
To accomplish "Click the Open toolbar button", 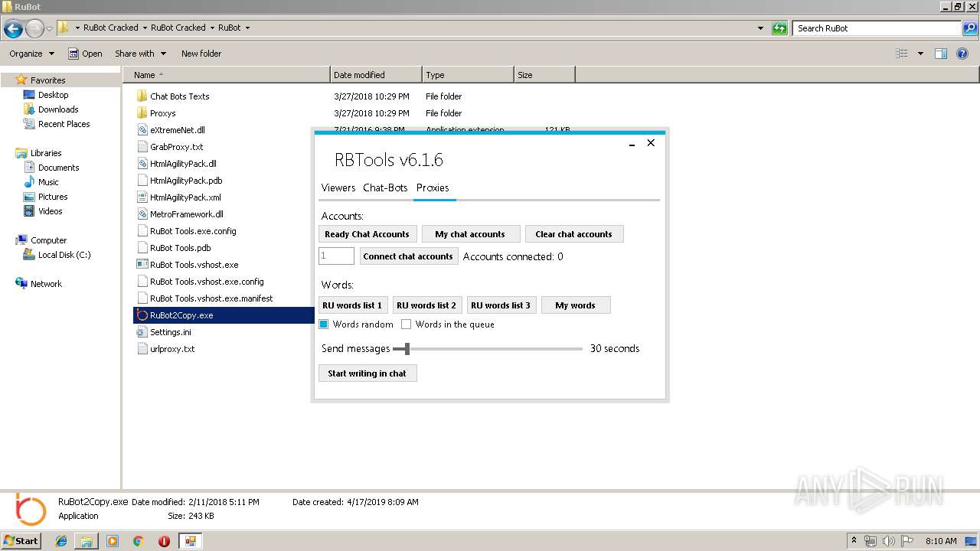I will point(85,54).
